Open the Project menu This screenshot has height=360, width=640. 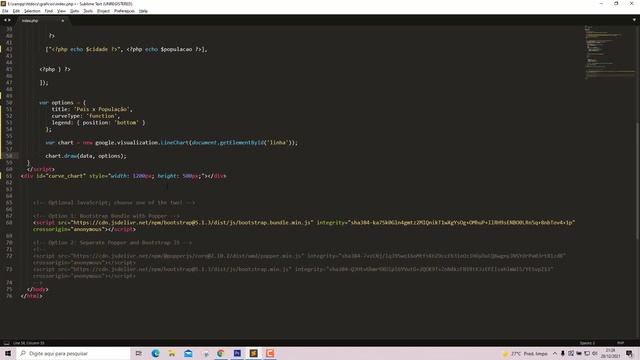click(103, 11)
